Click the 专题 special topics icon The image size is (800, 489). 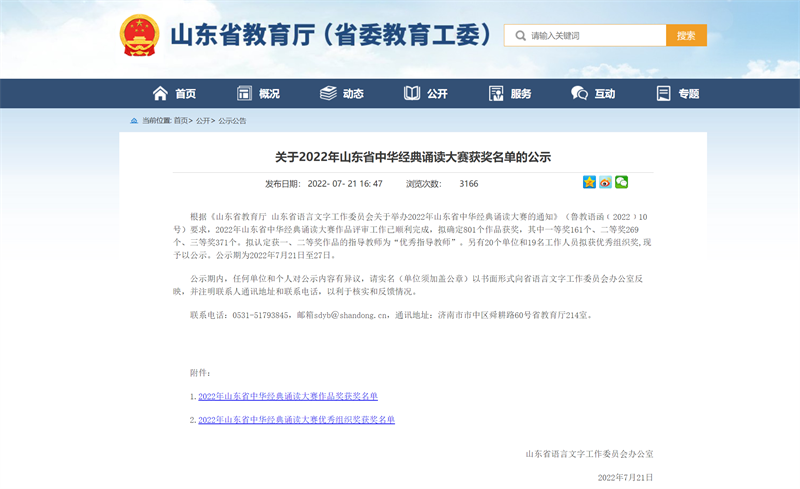663,93
